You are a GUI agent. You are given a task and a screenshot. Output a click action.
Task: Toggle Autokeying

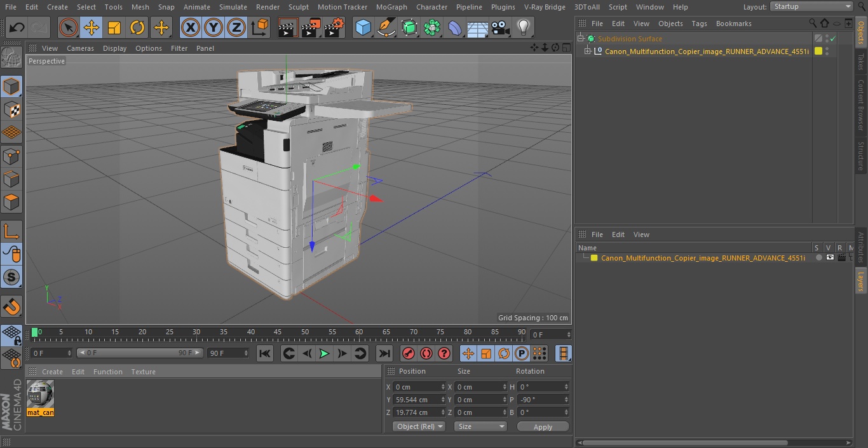tap(426, 353)
